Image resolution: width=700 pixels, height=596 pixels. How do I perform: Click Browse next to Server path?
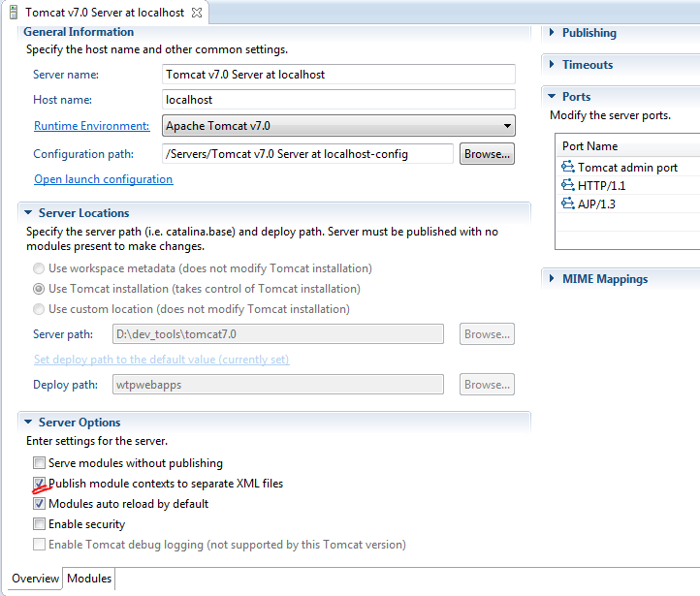pyautogui.click(x=487, y=334)
